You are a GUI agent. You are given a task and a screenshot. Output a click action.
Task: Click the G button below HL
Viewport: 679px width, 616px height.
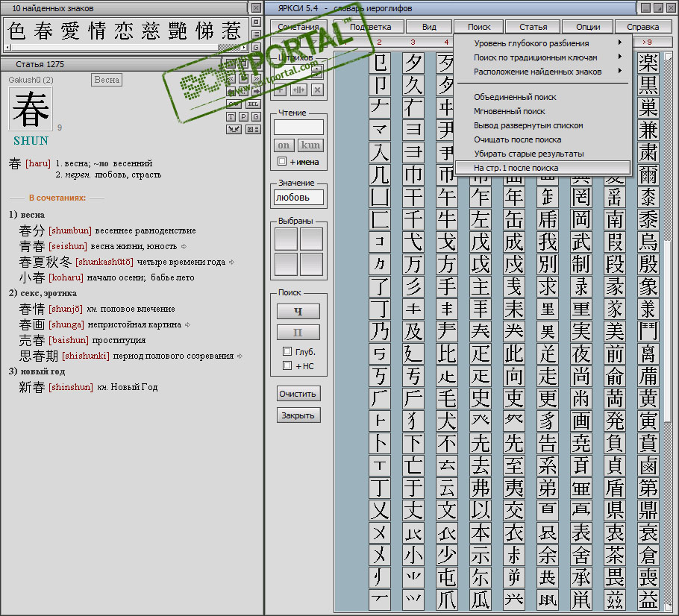257,116
